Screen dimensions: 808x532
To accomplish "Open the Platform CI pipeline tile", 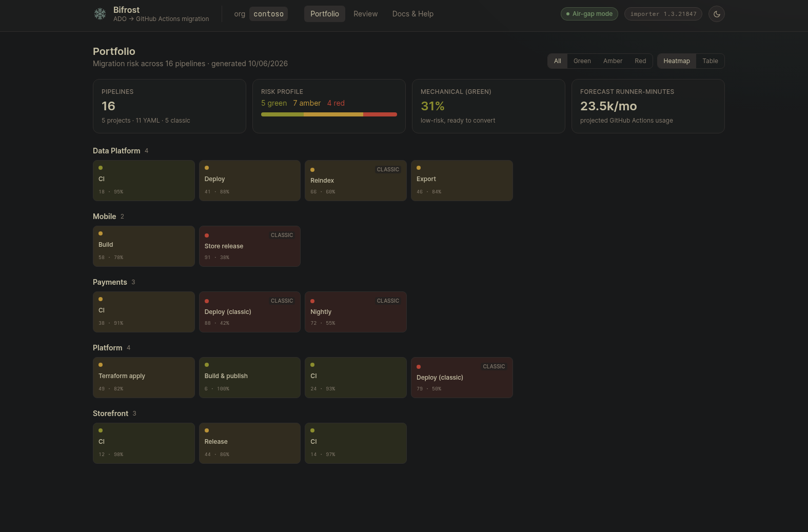I will [356, 378].
